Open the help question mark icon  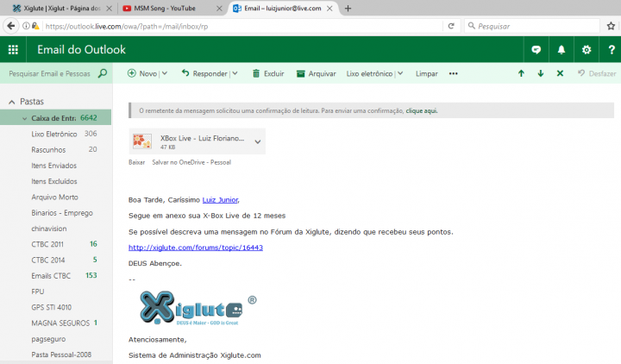(x=612, y=49)
